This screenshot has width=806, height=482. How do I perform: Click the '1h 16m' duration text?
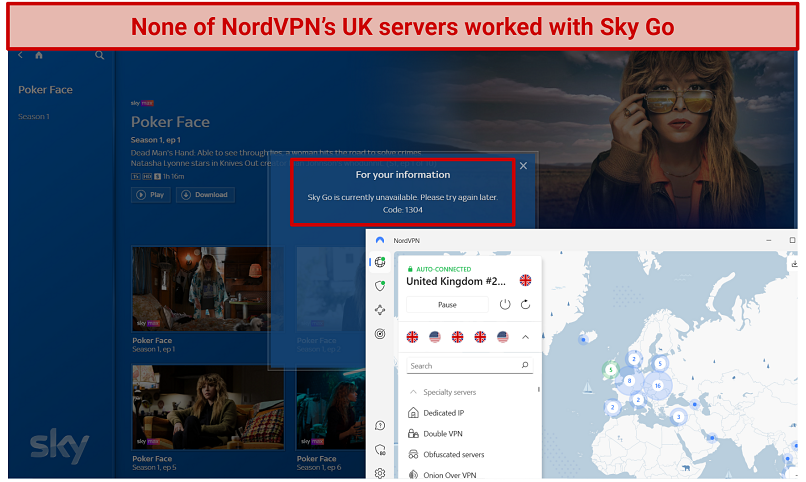(x=173, y=176)
